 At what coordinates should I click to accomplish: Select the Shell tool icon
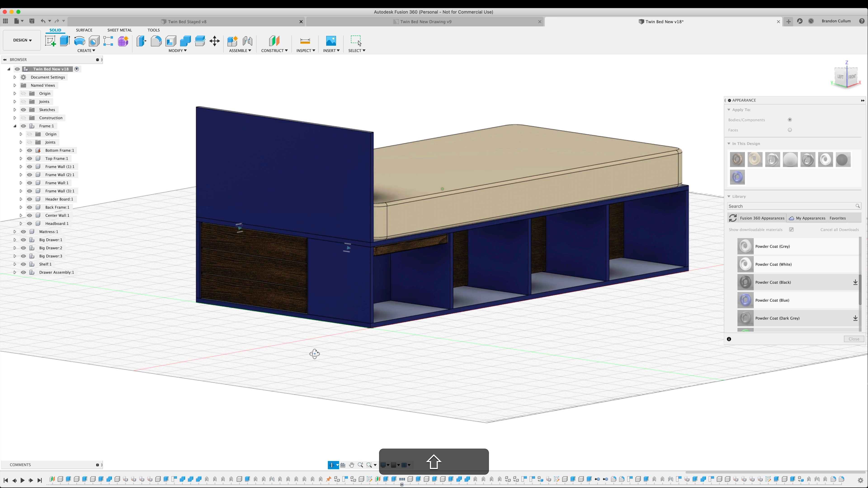click(x=171, y=41)
